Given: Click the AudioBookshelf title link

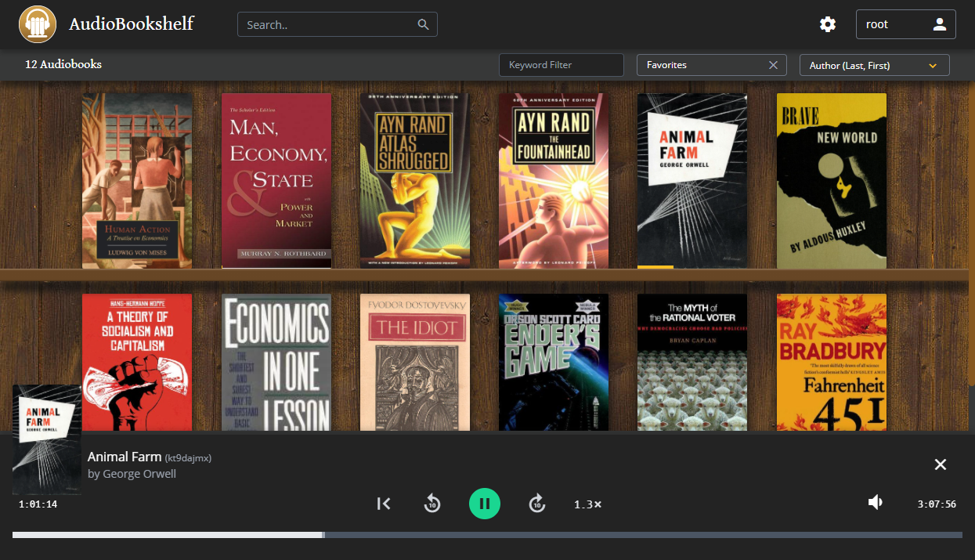Looking at the screenshot, I should point(131,24).
